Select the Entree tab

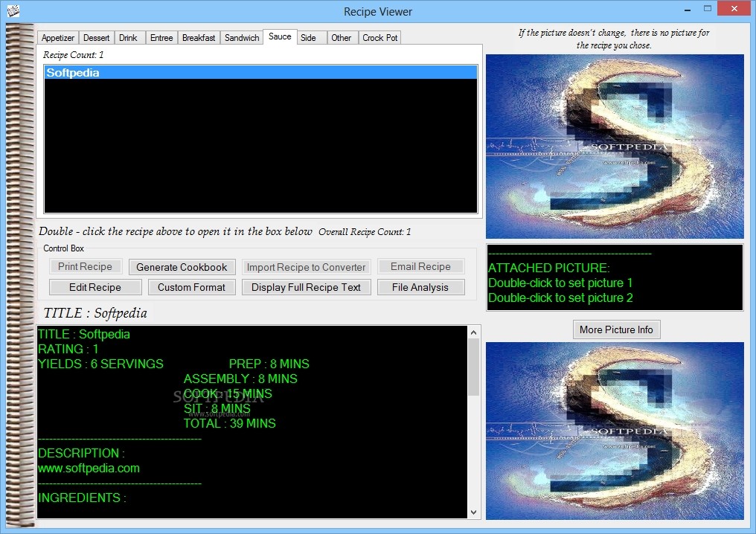[161, 38]
